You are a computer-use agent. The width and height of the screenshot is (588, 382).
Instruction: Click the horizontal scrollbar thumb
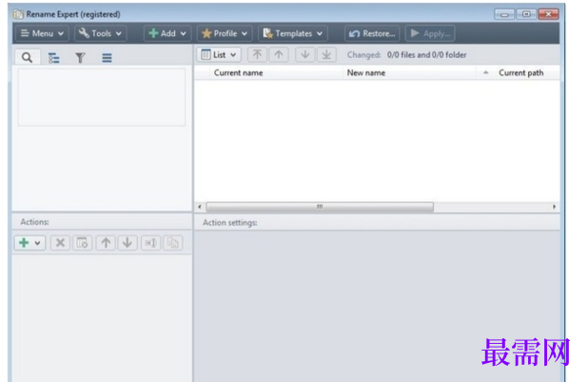320,207
